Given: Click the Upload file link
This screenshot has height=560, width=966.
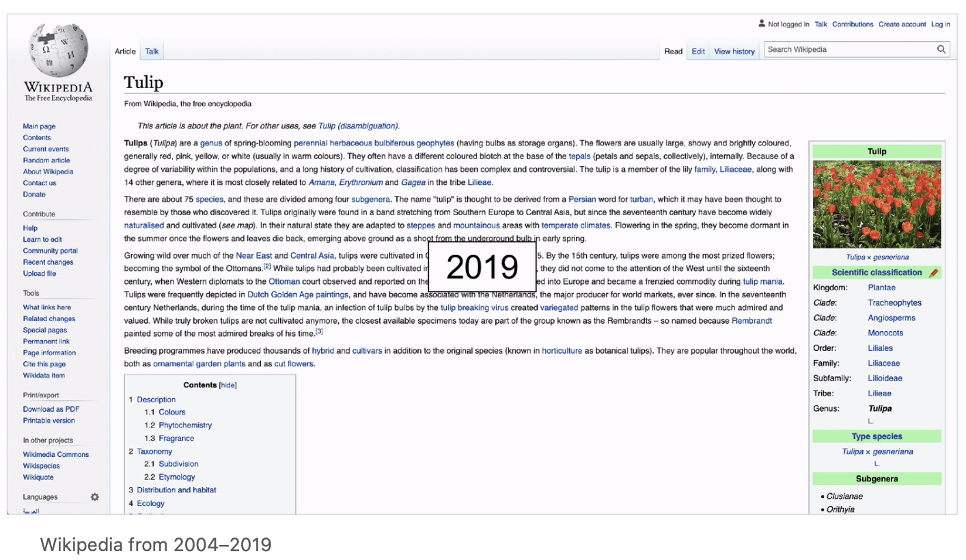Looking at the screenshot, I should click(40, 274).
